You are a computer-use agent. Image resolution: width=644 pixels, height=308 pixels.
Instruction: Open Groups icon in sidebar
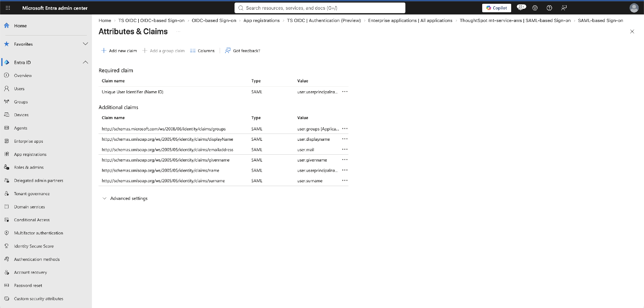pos(7,102)
